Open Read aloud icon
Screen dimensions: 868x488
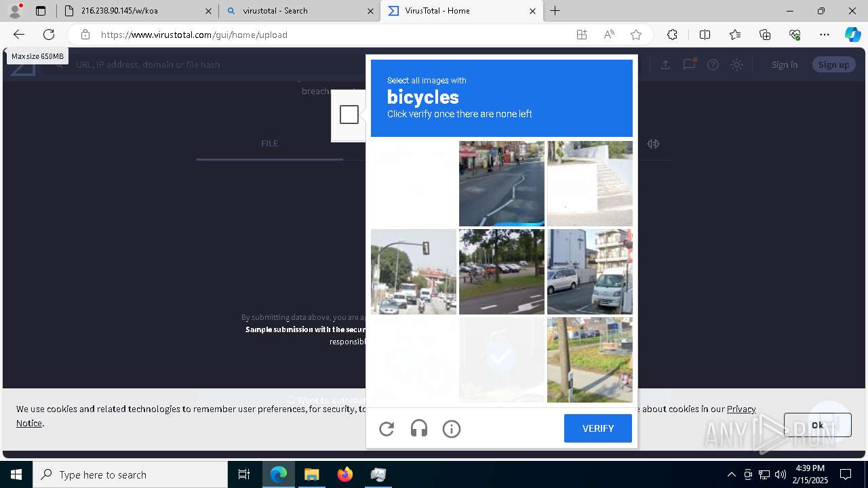pos(609,35)
